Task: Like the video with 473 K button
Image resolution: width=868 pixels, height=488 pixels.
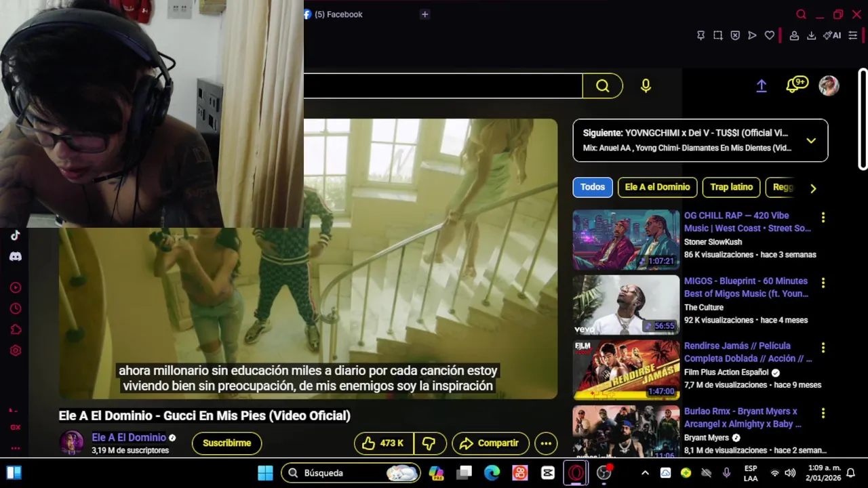Action: point(383,443)
